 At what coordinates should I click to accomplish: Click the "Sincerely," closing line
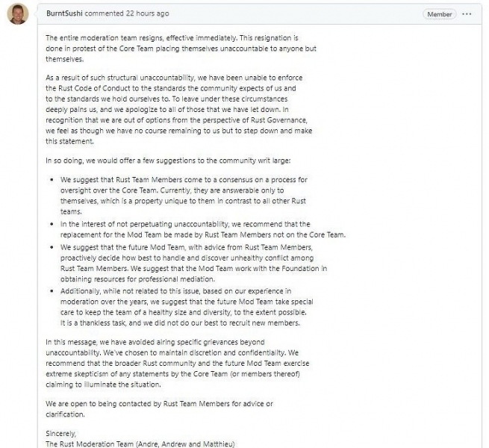tap(62, 432)
